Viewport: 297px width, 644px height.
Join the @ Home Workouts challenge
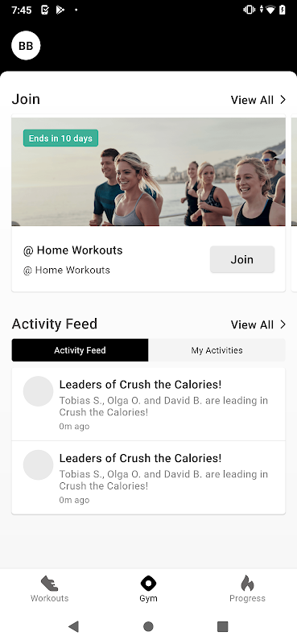[x=242, y=259]
